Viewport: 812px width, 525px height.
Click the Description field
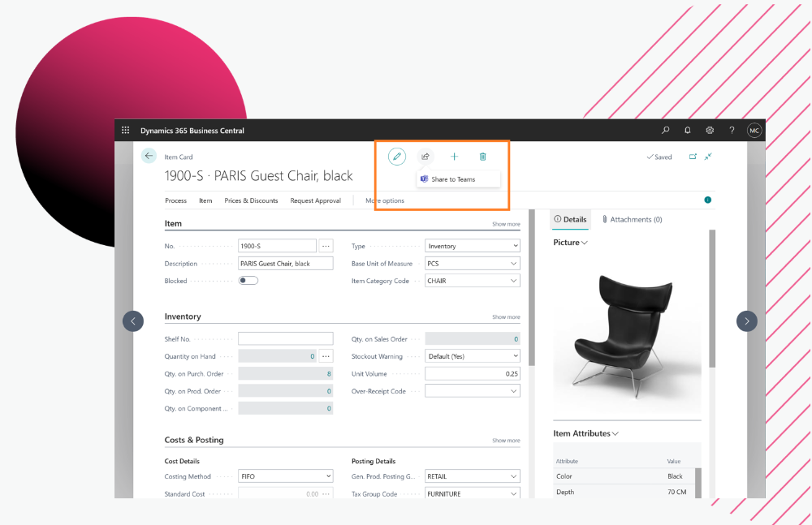coord(285,264)
